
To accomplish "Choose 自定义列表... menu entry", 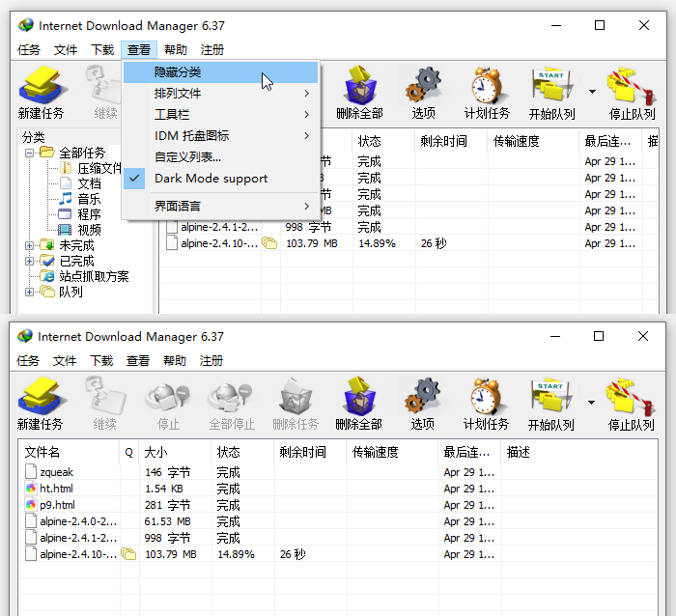I will 221,157.
